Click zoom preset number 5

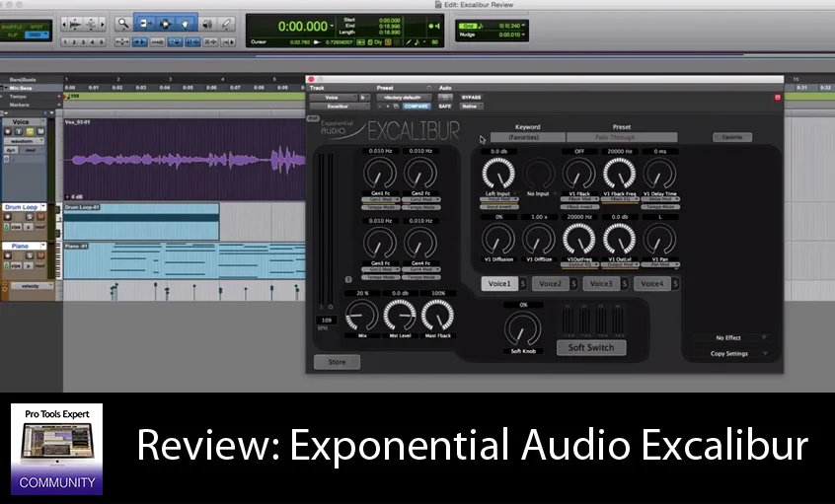click(x=102, y=42)
